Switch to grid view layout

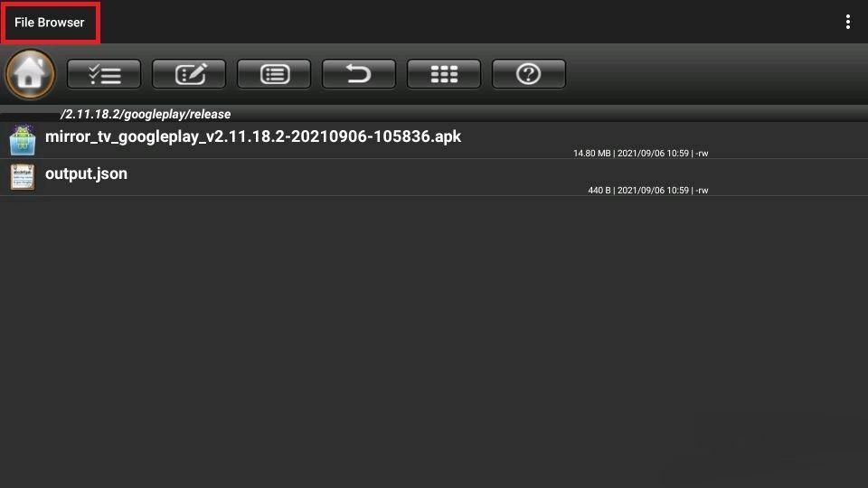(444, 74)
